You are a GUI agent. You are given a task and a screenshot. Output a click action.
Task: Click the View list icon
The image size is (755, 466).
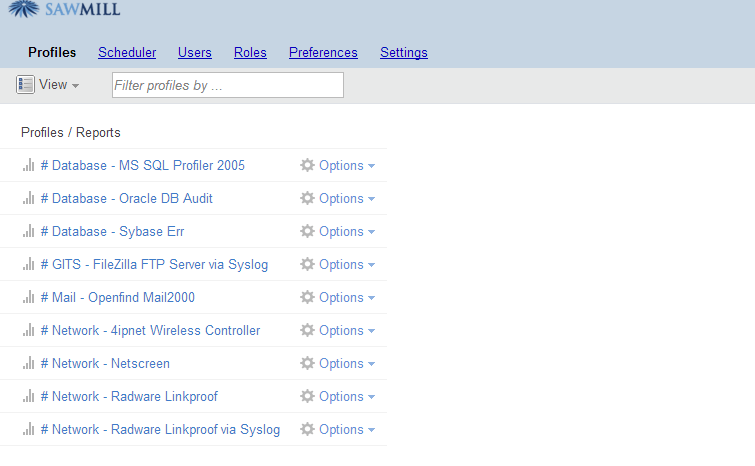point(26,85)
